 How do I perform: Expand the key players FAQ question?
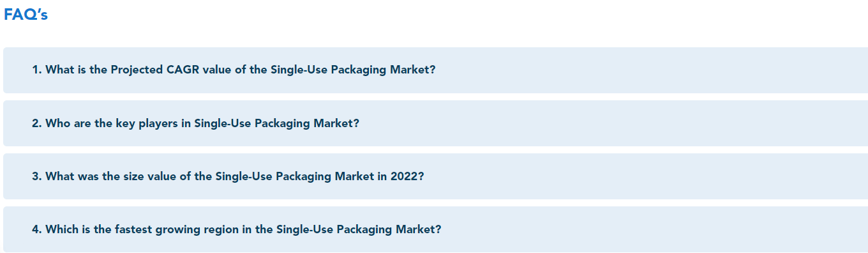[x=435, y=123]
